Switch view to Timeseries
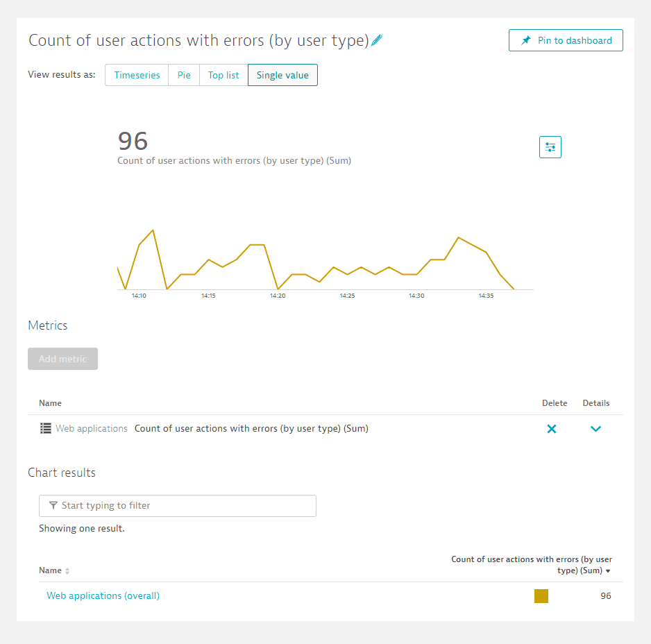Viewport: 651px width, 644px height. coord(137,75)
